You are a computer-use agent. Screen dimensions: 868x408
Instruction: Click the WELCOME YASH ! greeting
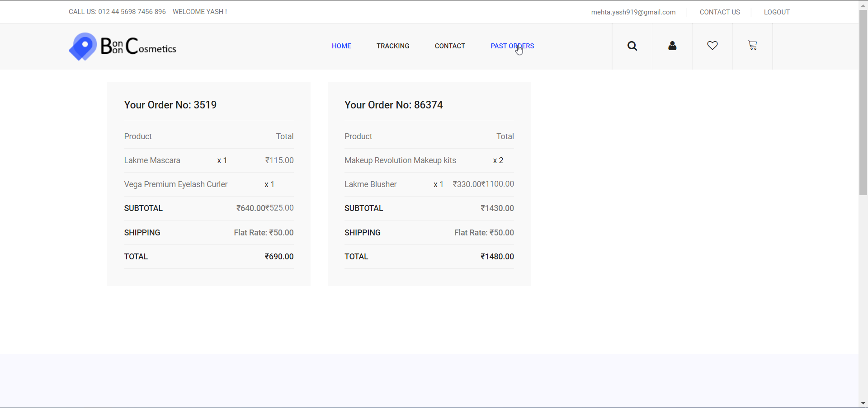(x=200, y=12)
